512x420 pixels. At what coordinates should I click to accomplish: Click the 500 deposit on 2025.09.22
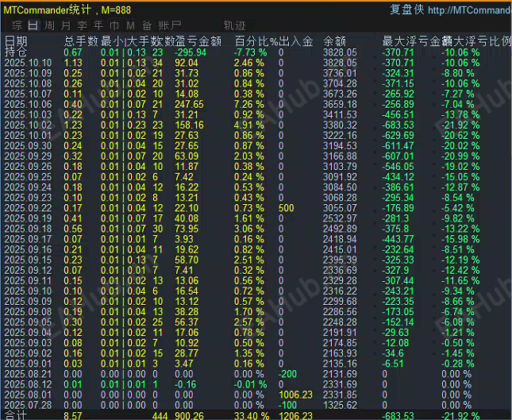tap(287, 208)
